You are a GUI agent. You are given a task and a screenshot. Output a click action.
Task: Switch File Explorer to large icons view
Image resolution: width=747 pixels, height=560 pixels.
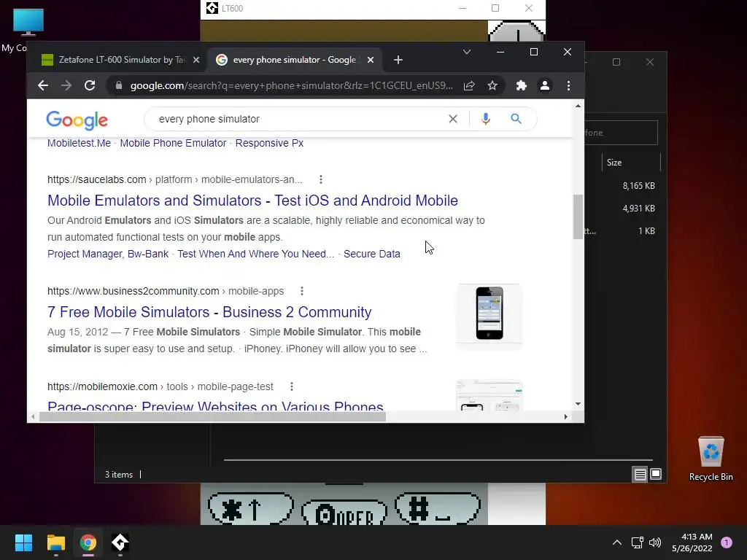click(x=656, y=474)
